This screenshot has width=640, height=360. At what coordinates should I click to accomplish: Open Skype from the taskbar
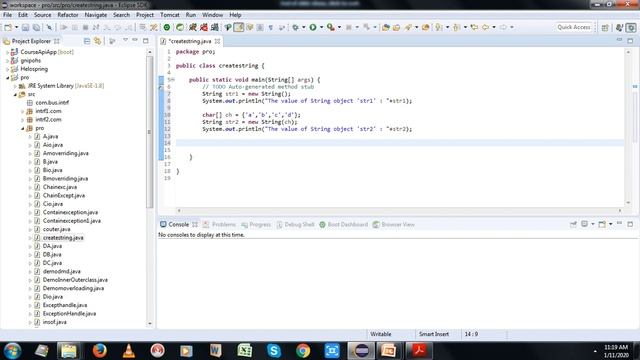[x=273, y=351]
